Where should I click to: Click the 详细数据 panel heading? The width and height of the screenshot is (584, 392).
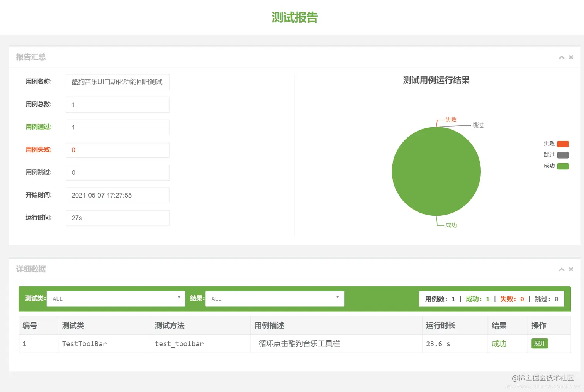(31, 269)
